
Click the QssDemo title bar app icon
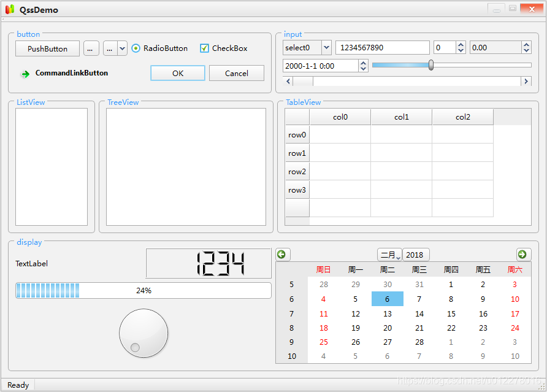(x=9, y=9)
